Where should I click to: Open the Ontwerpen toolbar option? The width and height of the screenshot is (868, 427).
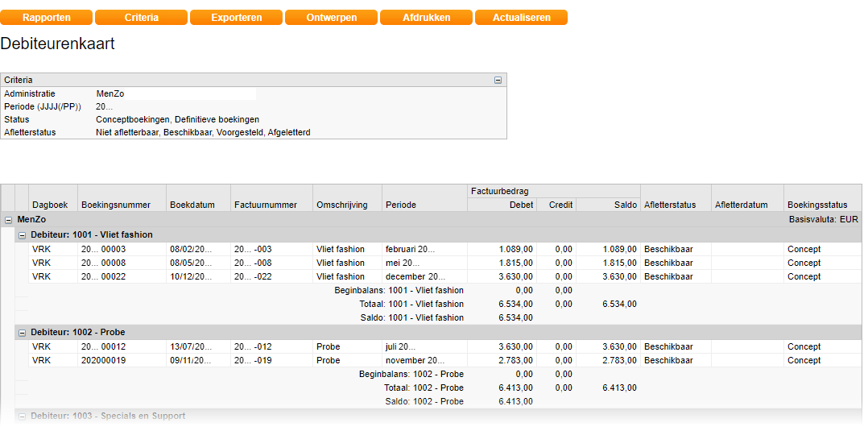coord(331,17)
